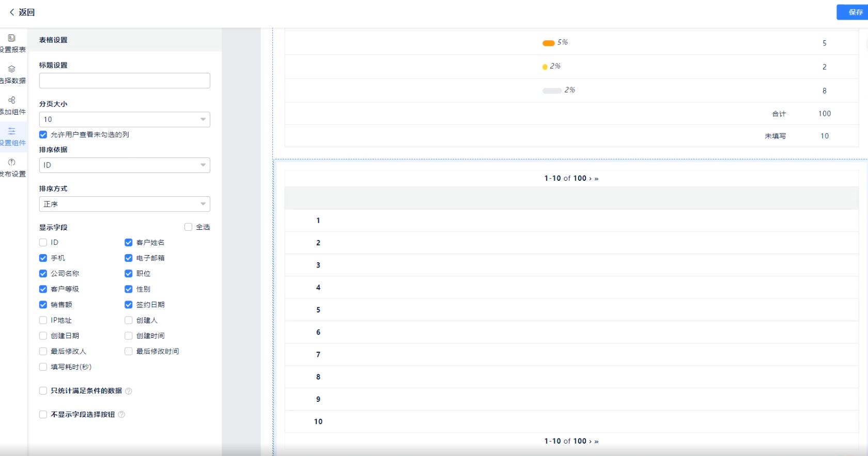The height and width of the screenshot is (456, 868).
Task: Untick the 销售额 field checkbox
Action: pyautogui.click(x=43, y=305)
